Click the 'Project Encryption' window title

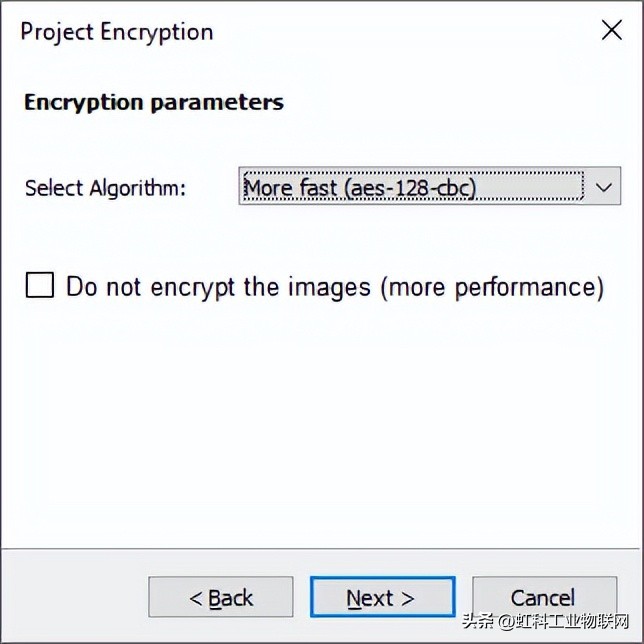116,31
